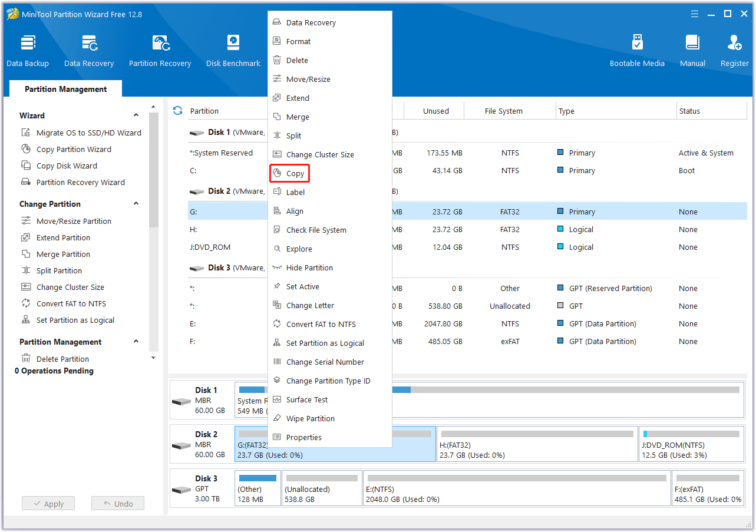
Task: Select E:(NTFS) block in Disk 3 map
Action: tap(517, 488)
